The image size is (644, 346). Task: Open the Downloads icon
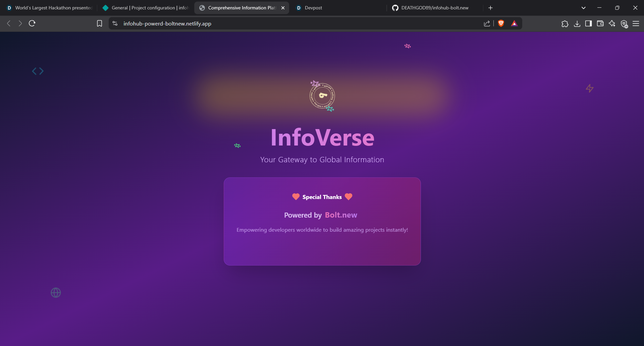[x=577, y=23]
